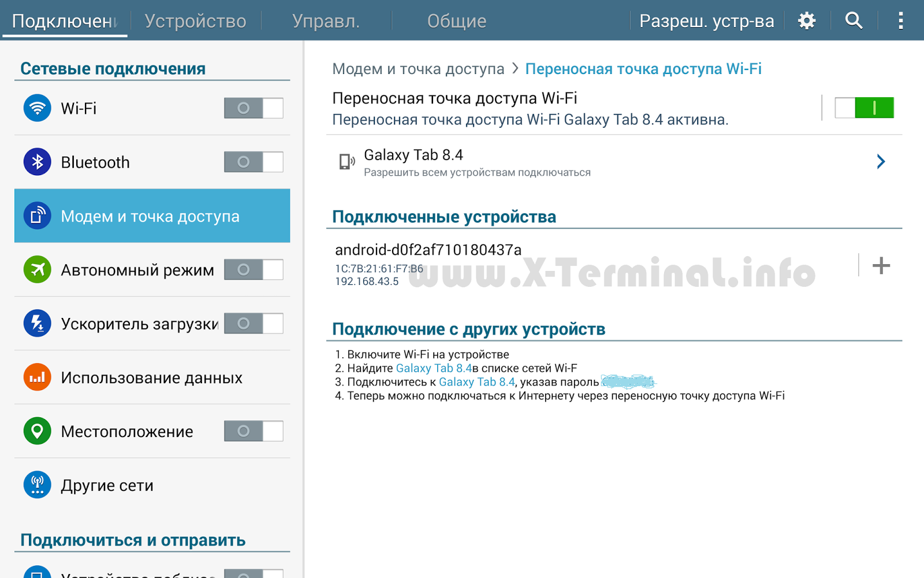Image resolution: width=924 pixels, height=578 pixels.
Task: Open Другие сети sidebar item
Action: (152, 484)
